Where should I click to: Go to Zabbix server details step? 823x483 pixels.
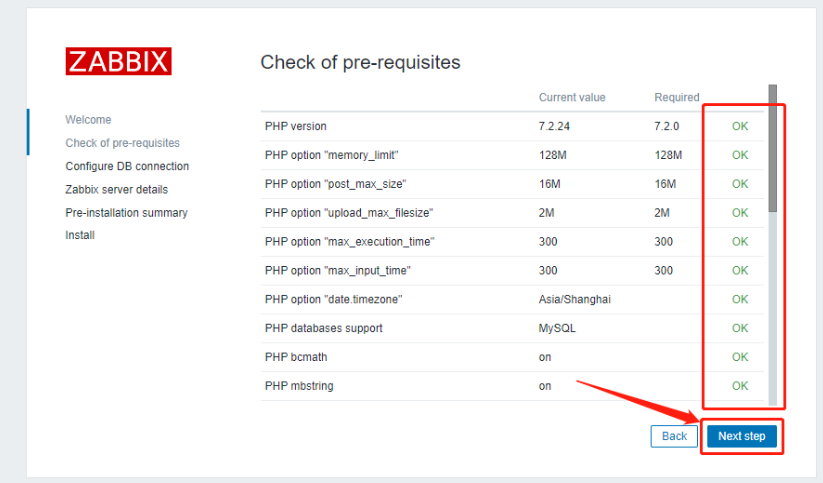coord(116,189)
